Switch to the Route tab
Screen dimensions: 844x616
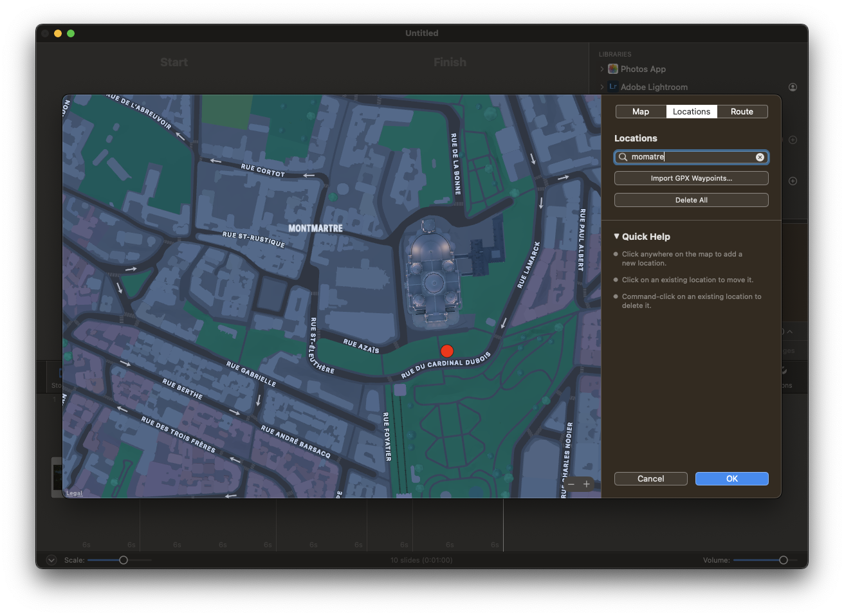pos(742,112)
